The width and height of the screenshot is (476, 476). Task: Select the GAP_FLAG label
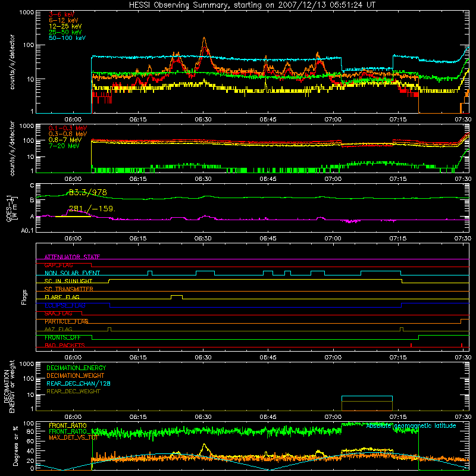(x=58, y=265)
